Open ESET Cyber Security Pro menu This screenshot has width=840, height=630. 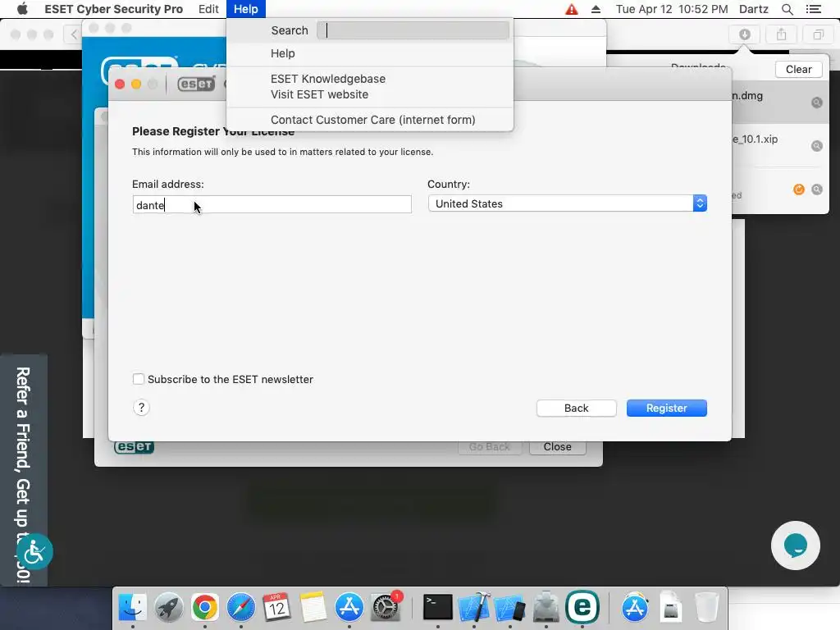[113, 9]
